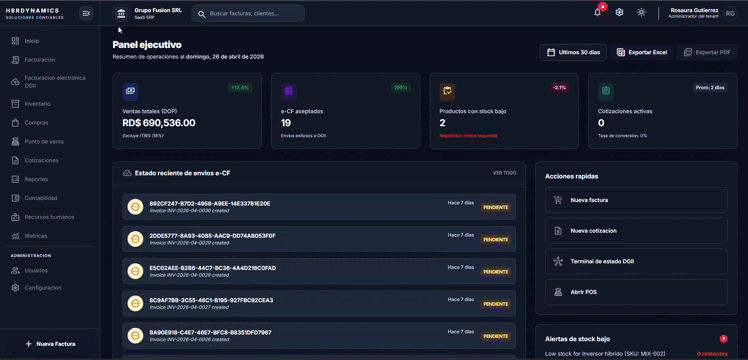Click the Exportar Excel button
This screenshot has height=360, width=748.
click(x=642, y=52)
